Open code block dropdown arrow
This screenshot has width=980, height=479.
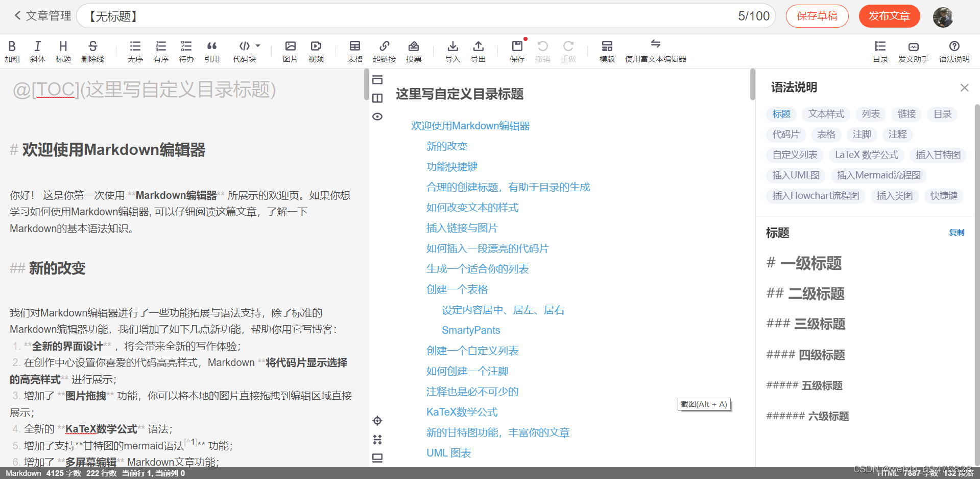(258, 46)
